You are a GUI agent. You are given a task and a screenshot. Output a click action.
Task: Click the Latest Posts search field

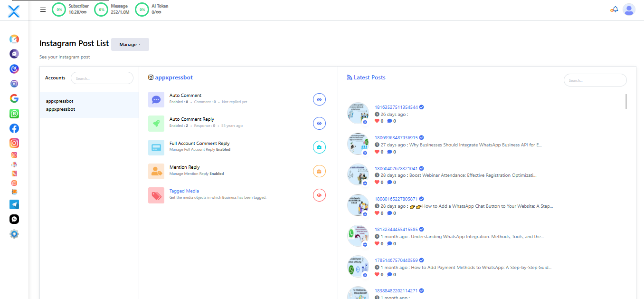click(595, 80)
